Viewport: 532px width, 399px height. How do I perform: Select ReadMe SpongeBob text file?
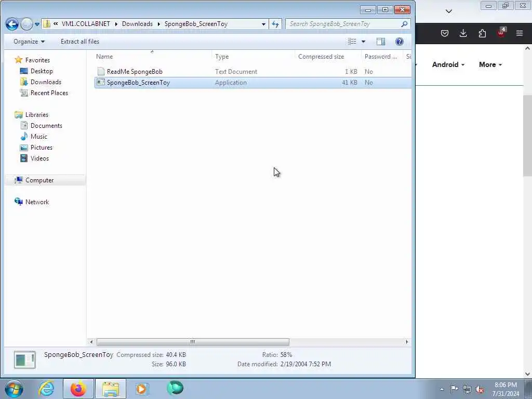[135, 72]
